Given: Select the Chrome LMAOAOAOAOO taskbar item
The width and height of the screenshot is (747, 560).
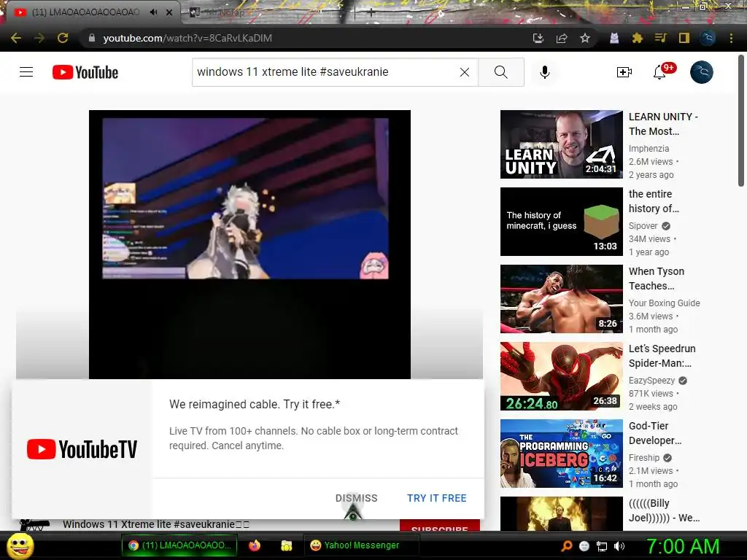Looking at the screenshot, I should [x=179, y=545].
